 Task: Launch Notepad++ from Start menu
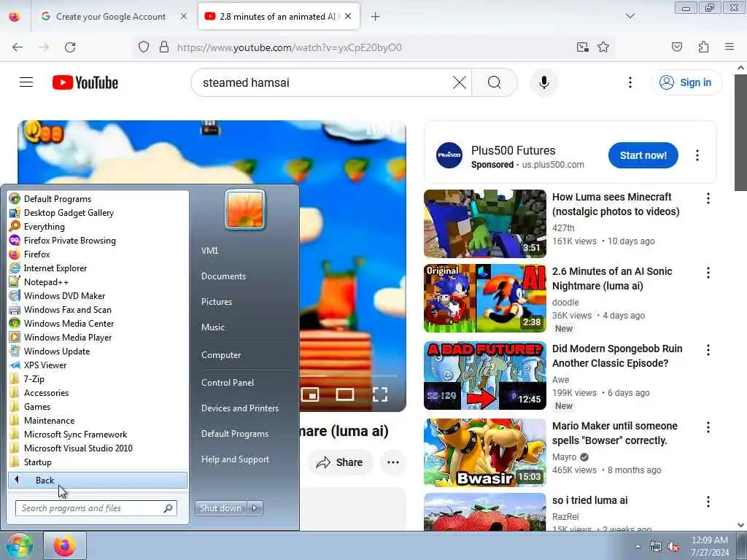98,282
